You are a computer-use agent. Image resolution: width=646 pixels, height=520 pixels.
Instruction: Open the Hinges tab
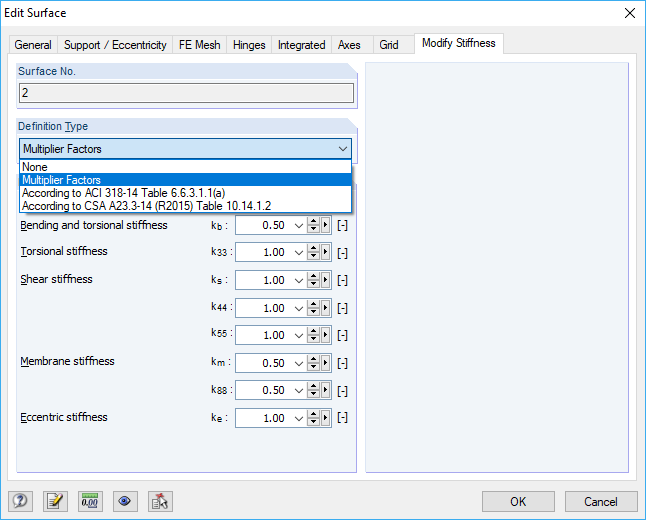click(249, 45)
